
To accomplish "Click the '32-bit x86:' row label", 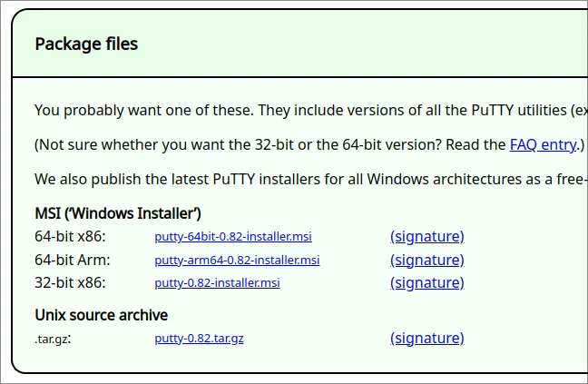I will [x=70, y=282].
